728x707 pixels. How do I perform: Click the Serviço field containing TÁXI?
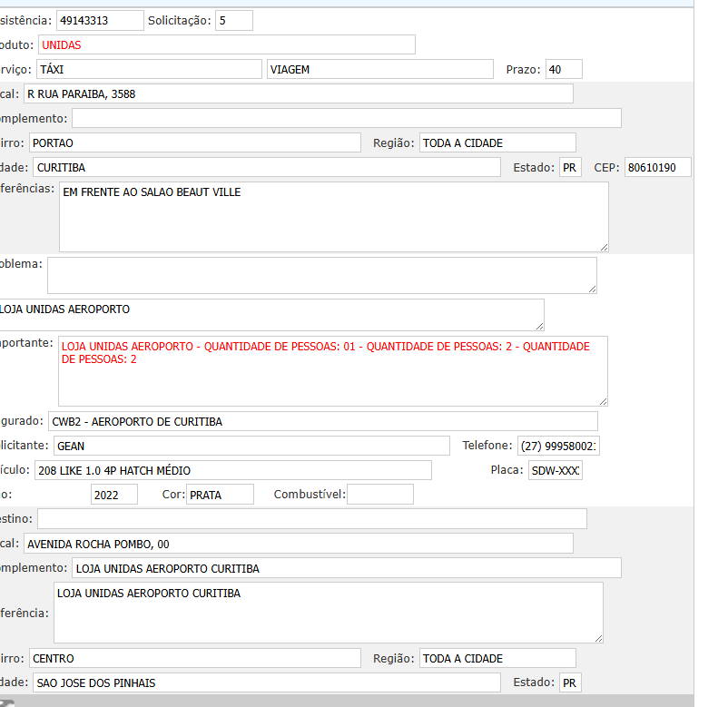point(149,69)
